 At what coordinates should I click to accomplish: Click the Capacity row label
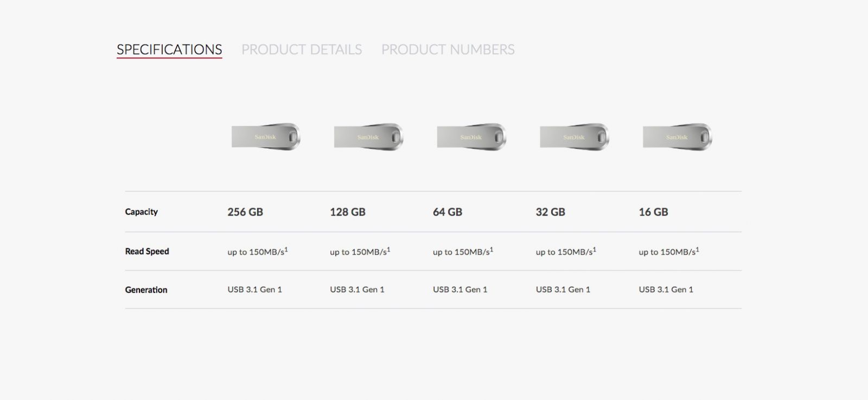141,212
